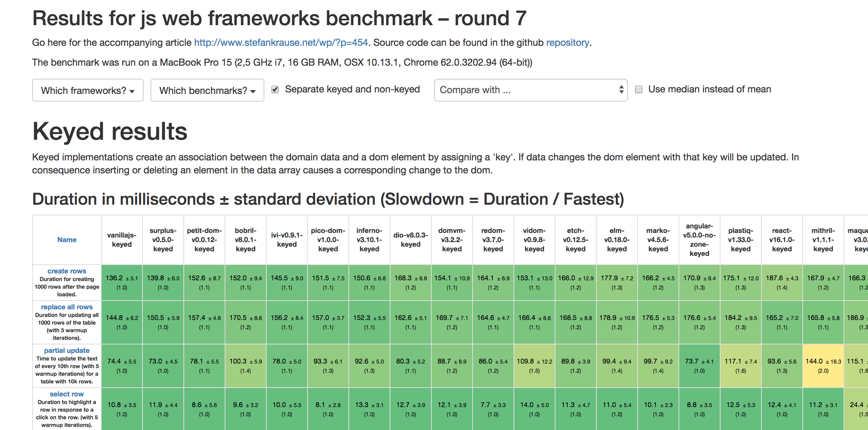This screenshot has width=868, height=430.
Task: Sort by the Name column header
Action: tap(67, 240)
